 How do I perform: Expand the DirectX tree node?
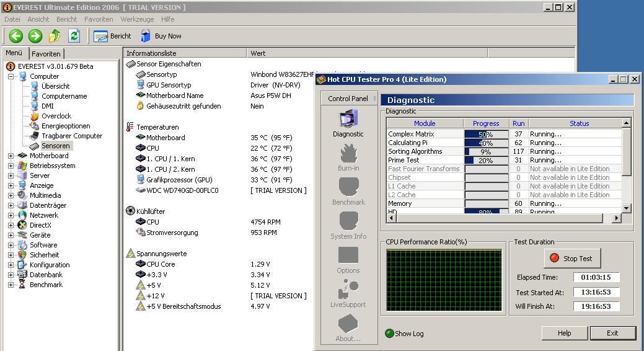[11, 225]
